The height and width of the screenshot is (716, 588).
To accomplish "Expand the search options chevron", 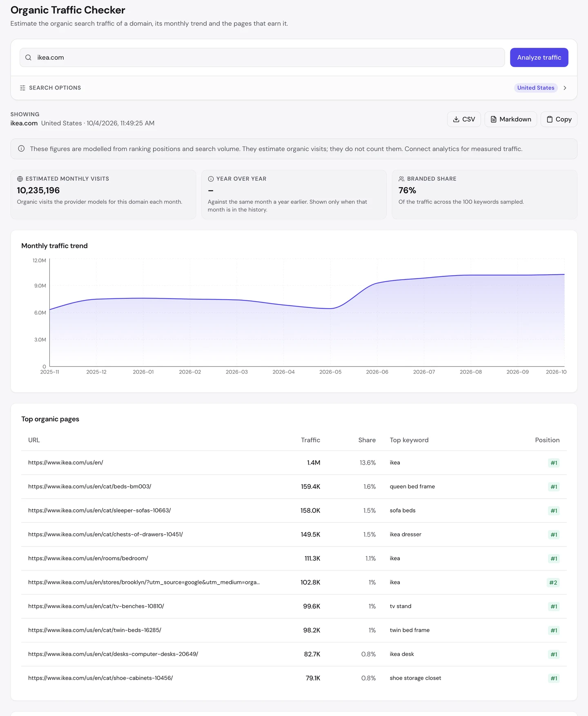I will point(565,88).
